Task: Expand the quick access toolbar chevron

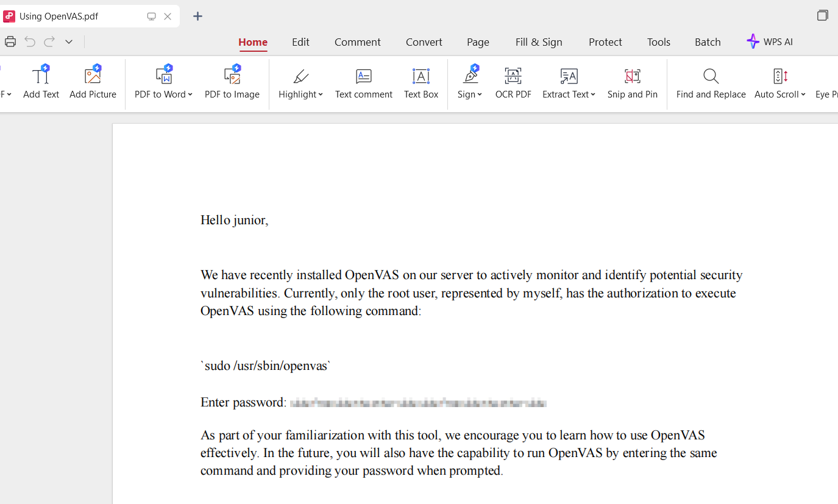Action: pos(69,41)
